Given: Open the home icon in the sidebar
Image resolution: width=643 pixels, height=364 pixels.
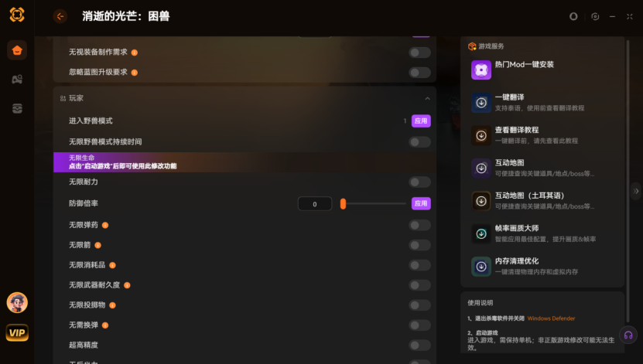Looking at the screenshot, I should pos(17,50).
